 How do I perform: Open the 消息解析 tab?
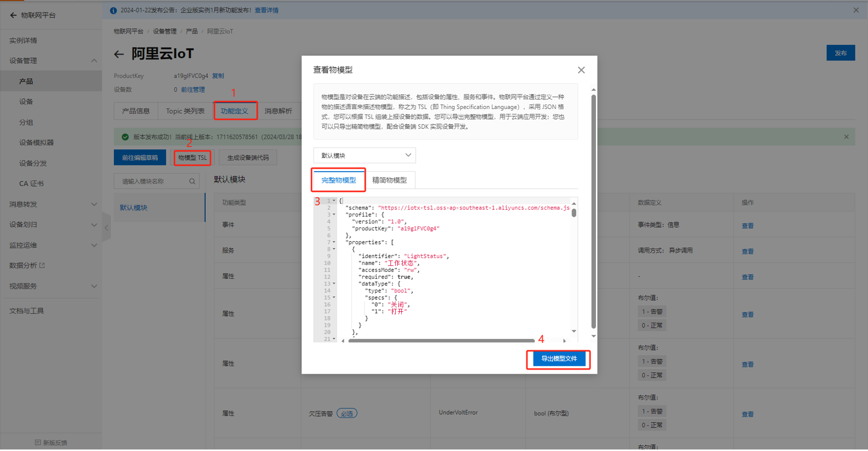(278, 111)
